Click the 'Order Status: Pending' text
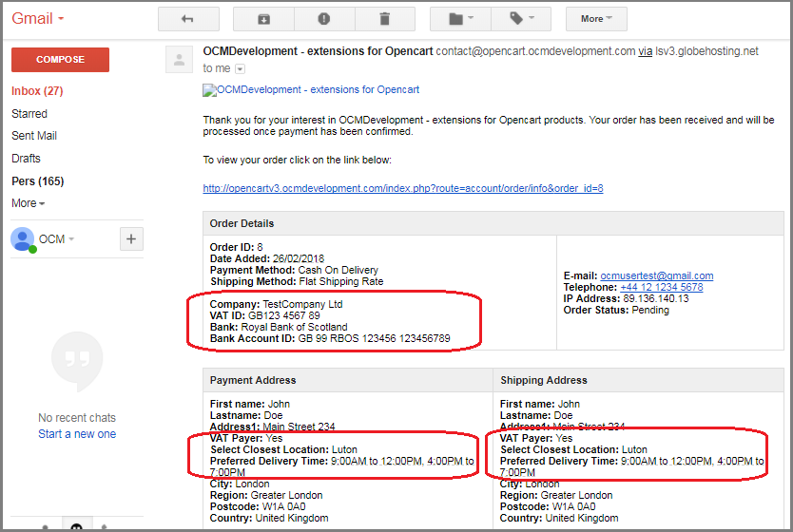 (616, 311)
